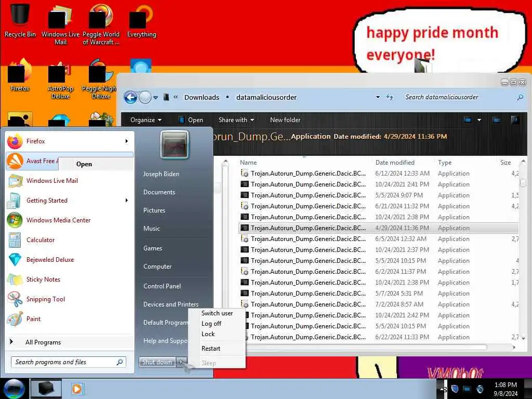Click the search magnifier in Start menu
532x399 pixels.
(119, 362)
